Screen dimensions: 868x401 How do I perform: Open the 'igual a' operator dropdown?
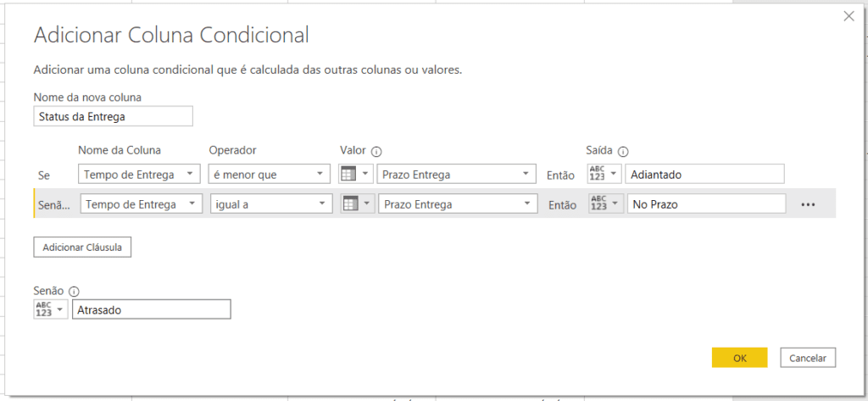271,204
